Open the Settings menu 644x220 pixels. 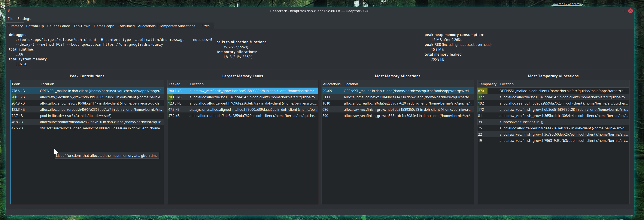[24, 19]
